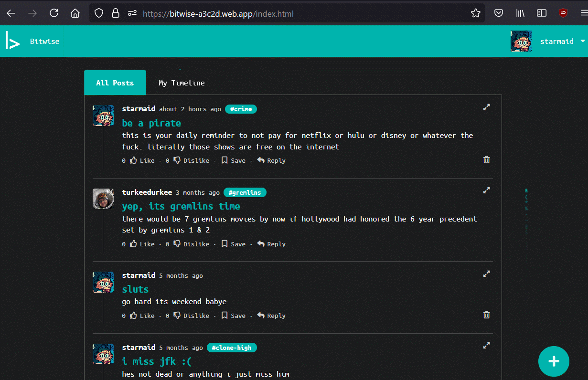Expand the 'be a pirate' post
This screenshot has width=588, height=380.
pos(486,107)
